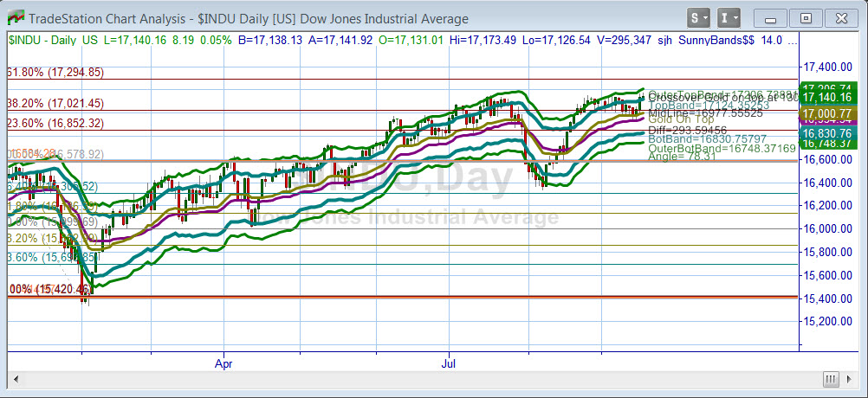Open the S dropdown button in title bar
This screenshot has height=398, width=868.
[699, 18]
